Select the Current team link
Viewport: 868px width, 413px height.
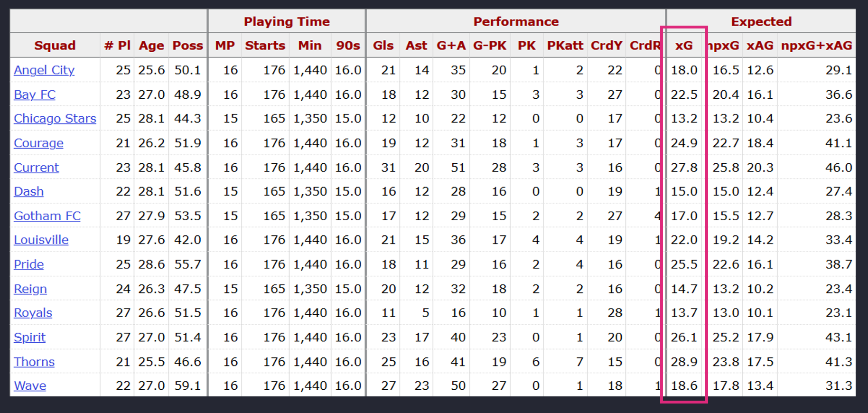coord(36,168)
